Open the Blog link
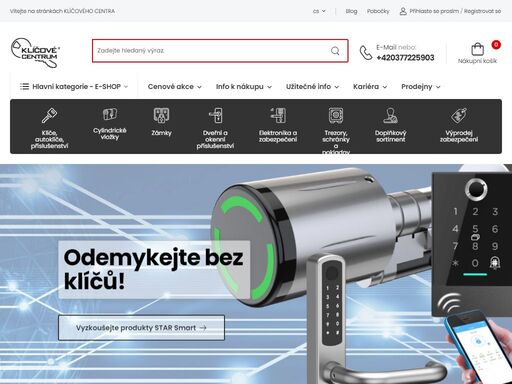 pos(351,11)
